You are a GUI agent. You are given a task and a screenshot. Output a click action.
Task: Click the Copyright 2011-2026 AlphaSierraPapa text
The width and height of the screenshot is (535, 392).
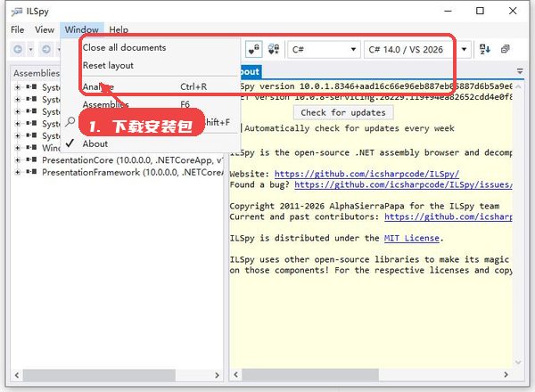(x=365, y=206)
